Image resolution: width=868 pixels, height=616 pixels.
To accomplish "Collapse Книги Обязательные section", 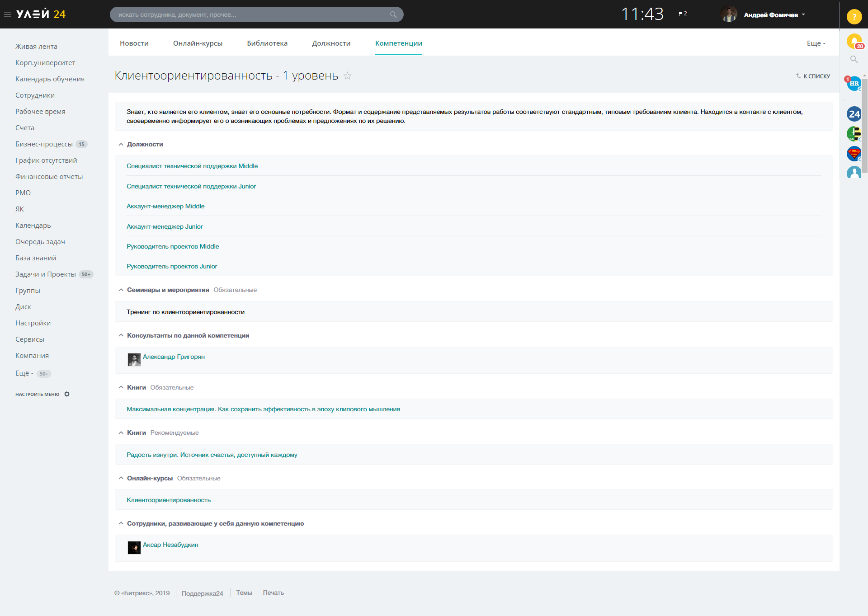I will point(121,387).
